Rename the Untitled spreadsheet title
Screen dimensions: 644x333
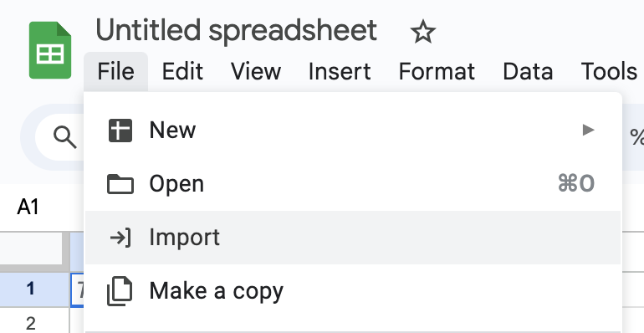tap(236, 31)
